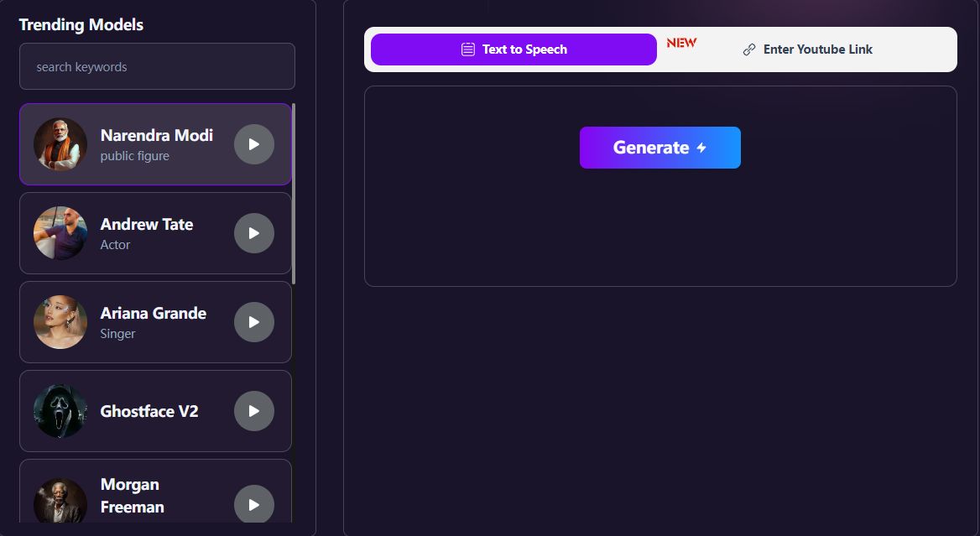Switch to Text to Speech tab

(513, 49)
